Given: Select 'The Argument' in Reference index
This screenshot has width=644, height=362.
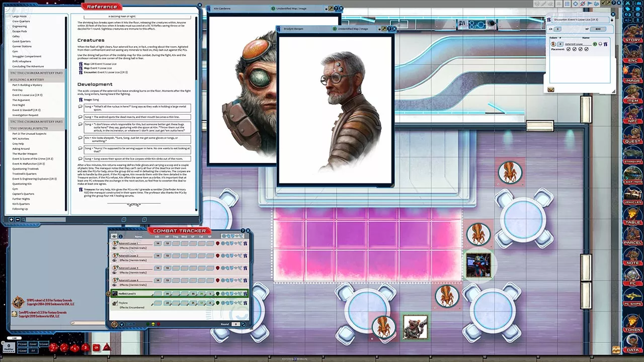Looking at the screenshot, I should click(21, 100).
